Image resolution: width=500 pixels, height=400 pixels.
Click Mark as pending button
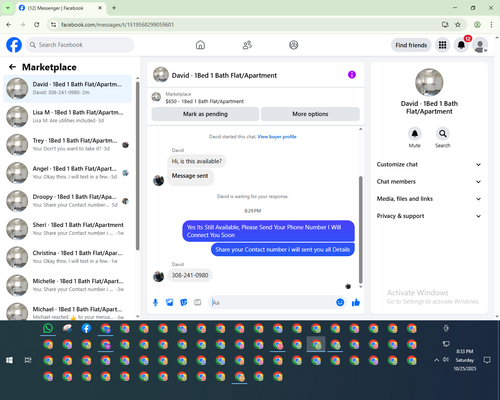point(205,114)
